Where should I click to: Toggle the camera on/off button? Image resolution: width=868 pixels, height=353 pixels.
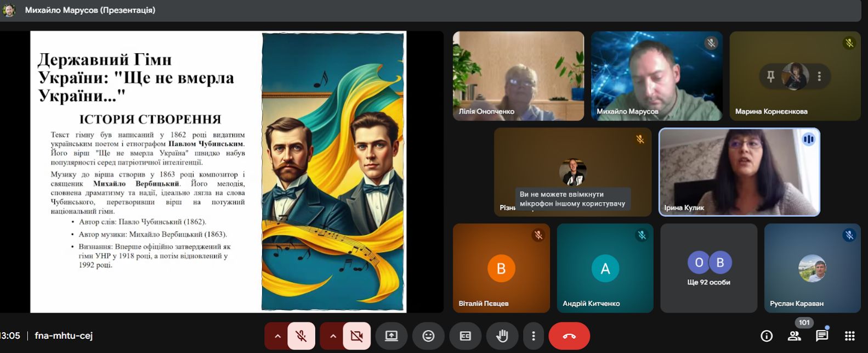coord(356,336)
